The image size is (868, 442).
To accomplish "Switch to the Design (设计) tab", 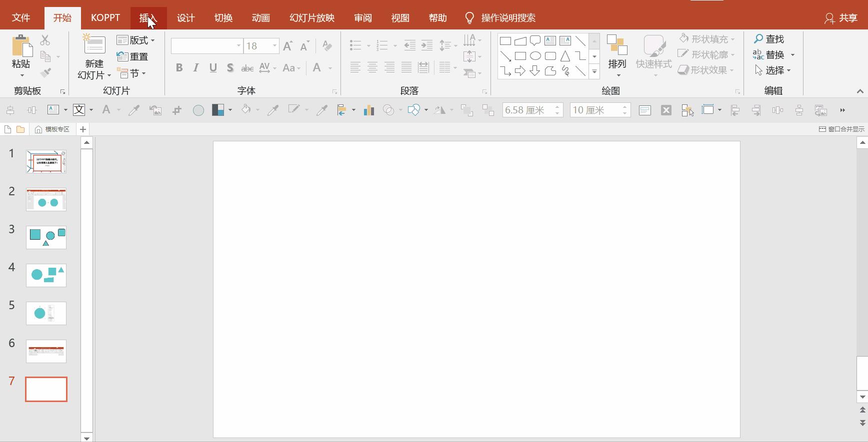I will coord(185,18).
